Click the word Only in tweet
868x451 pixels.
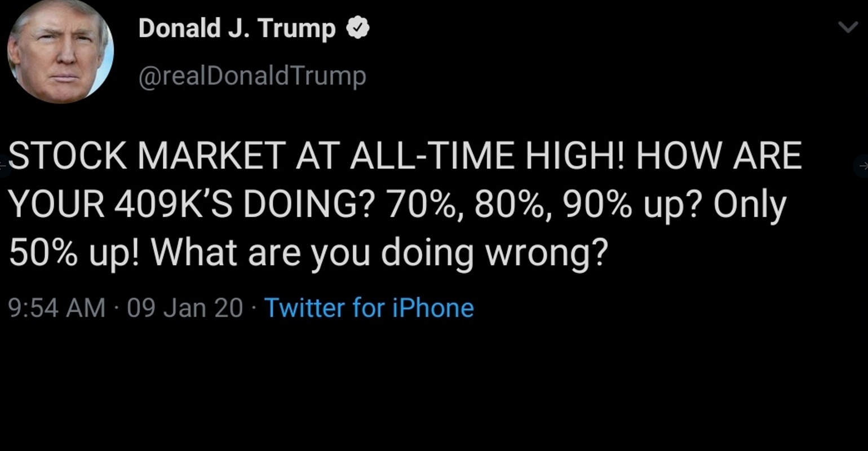pos(749,205)
